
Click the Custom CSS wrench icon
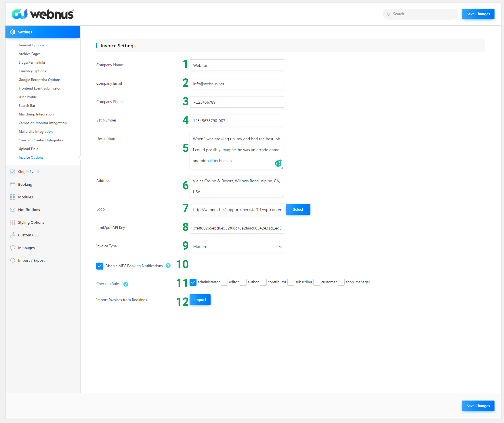[13, 235]
